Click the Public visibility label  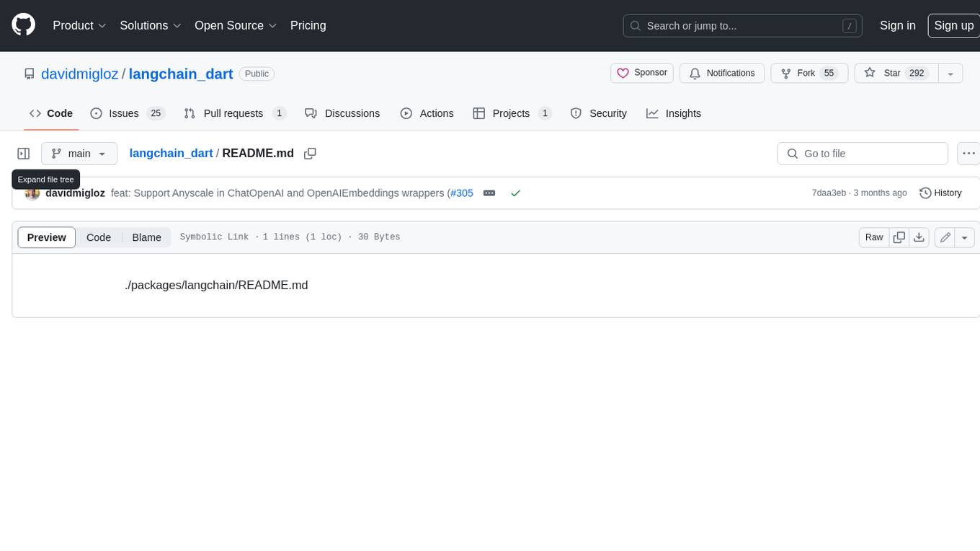[257, 74]
